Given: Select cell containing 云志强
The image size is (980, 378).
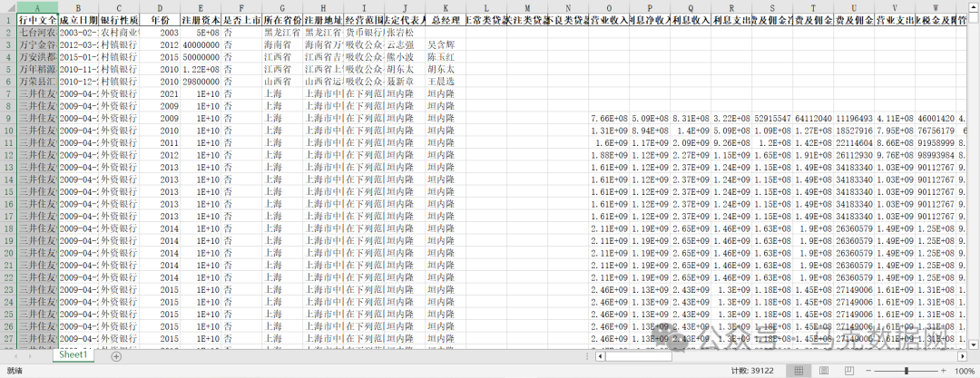Looking at the screenshot, I should [405, 44].
